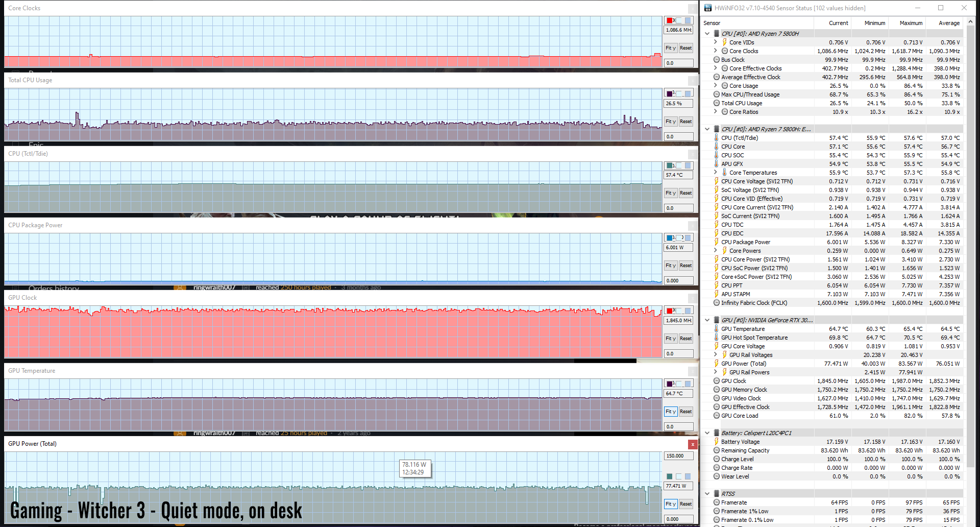The image size is (980, 527).
Task: Click the teal color swatch on GPU Power graph
Action: click(670, 476)
